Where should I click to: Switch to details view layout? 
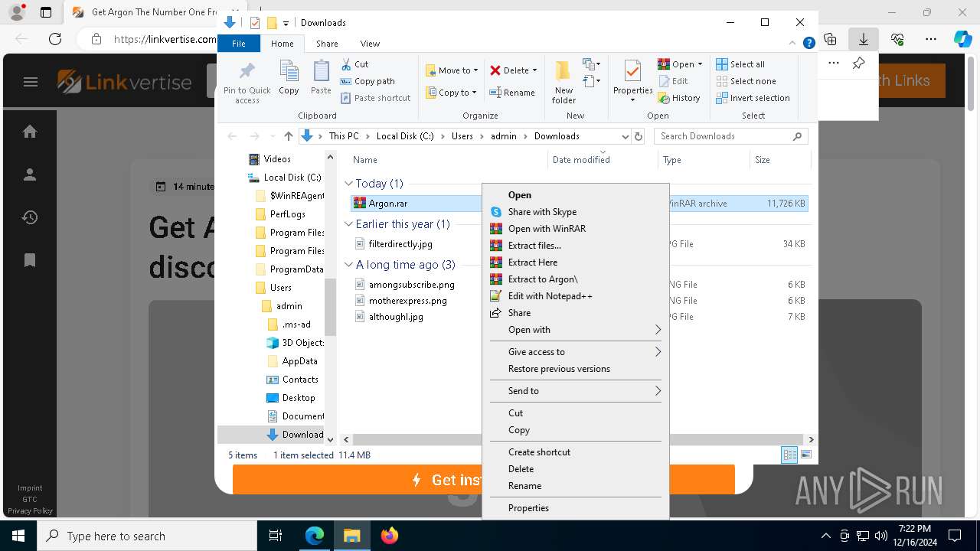coord(789,455)
